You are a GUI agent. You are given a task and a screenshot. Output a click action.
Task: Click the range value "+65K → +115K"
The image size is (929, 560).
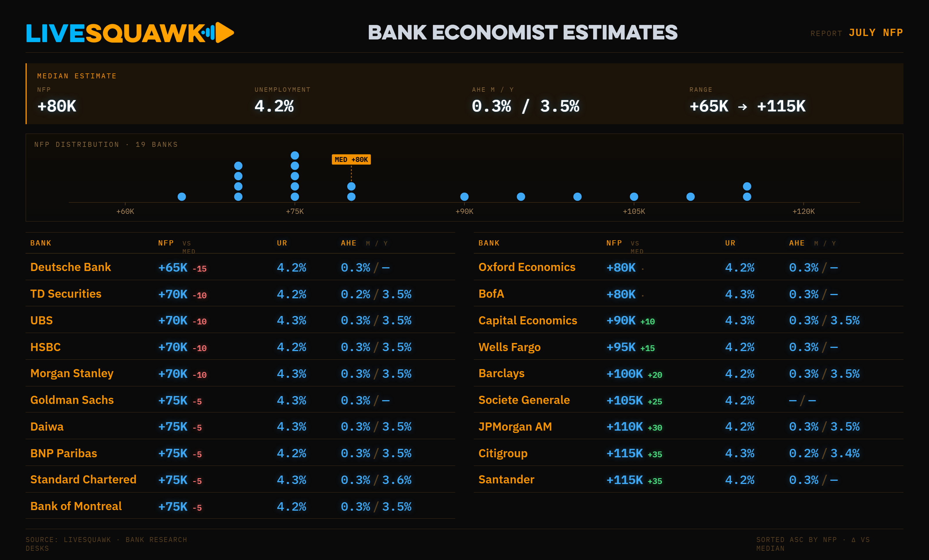747,106
